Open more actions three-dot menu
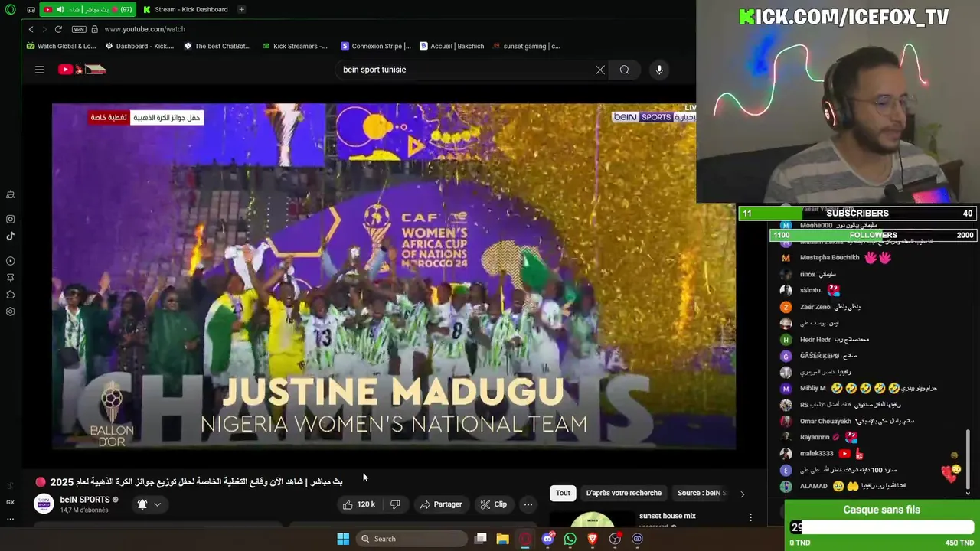Screen dimensions: 980x551 pyautogui.click(x=528, y=504)
